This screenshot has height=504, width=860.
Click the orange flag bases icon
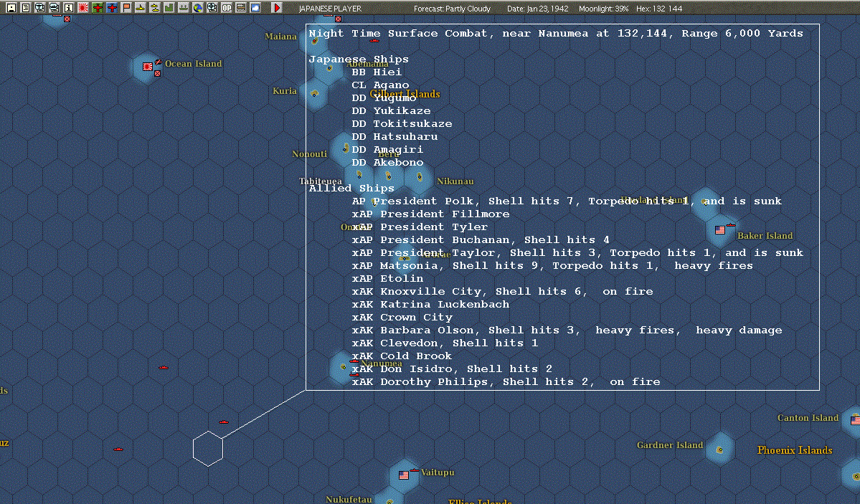click(x=126, y=8)
